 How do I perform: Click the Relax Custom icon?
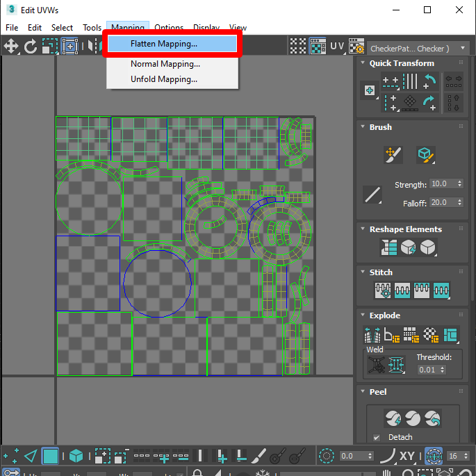428,247
